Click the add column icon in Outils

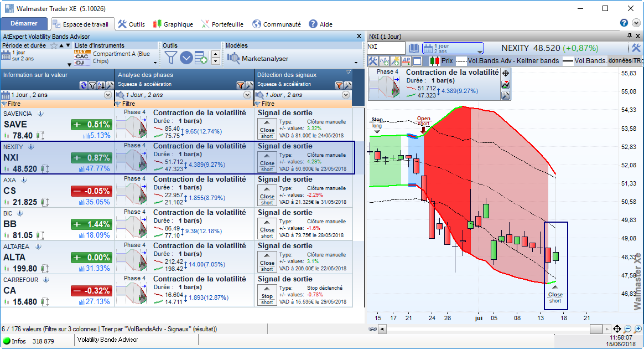click(201, 58)
